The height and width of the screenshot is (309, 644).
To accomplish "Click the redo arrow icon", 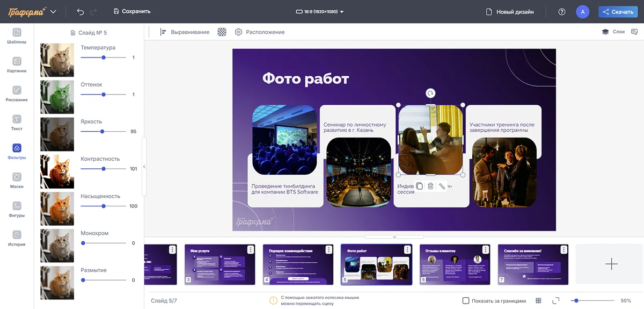I will tap(94, 11).
